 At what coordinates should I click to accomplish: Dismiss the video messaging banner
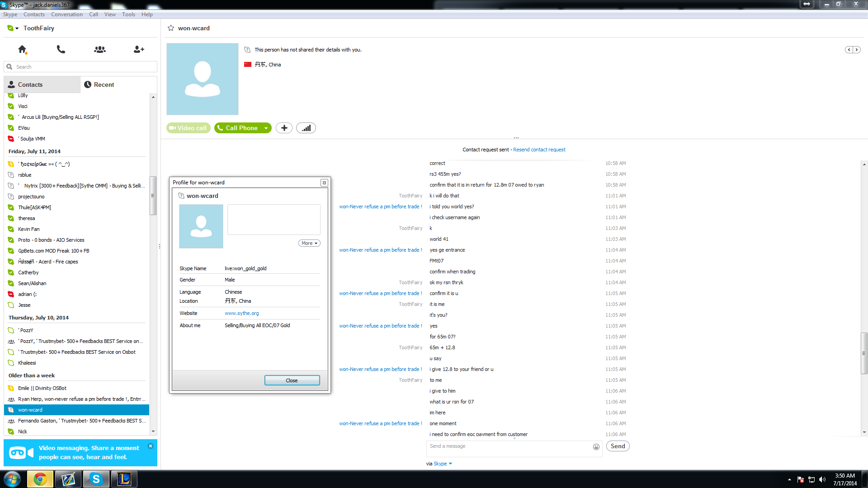point(151,446)
